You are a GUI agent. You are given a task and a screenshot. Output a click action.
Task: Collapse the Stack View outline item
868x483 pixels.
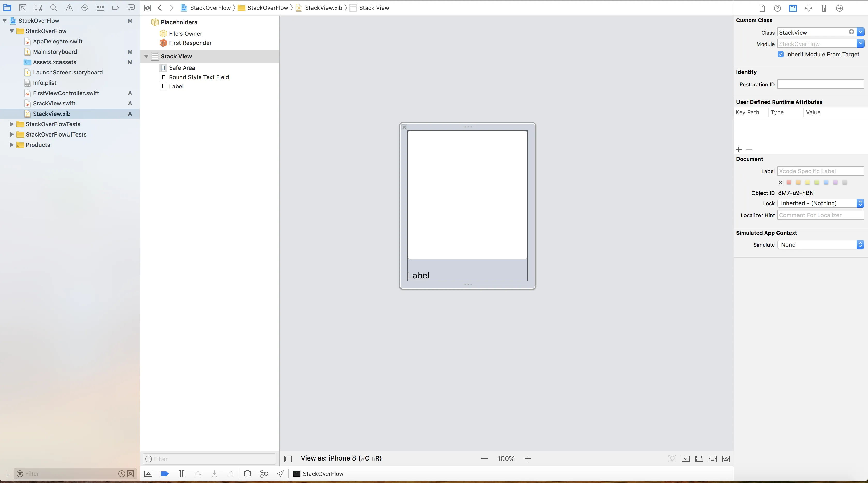146,56
